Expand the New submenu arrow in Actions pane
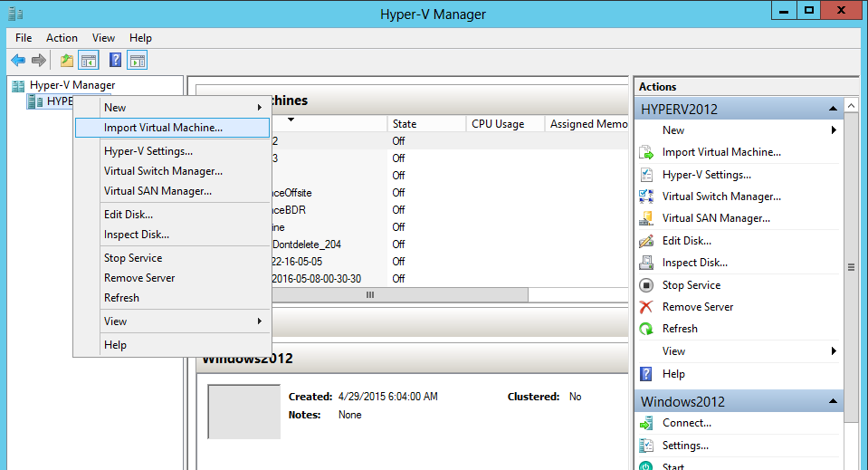The height and width of the screenshot is (470, 868). click(834, 130)
